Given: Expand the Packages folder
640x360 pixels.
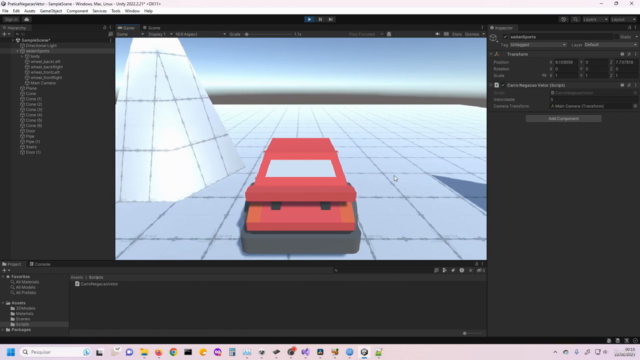Looking at the screenshot, I should point(3,329).
